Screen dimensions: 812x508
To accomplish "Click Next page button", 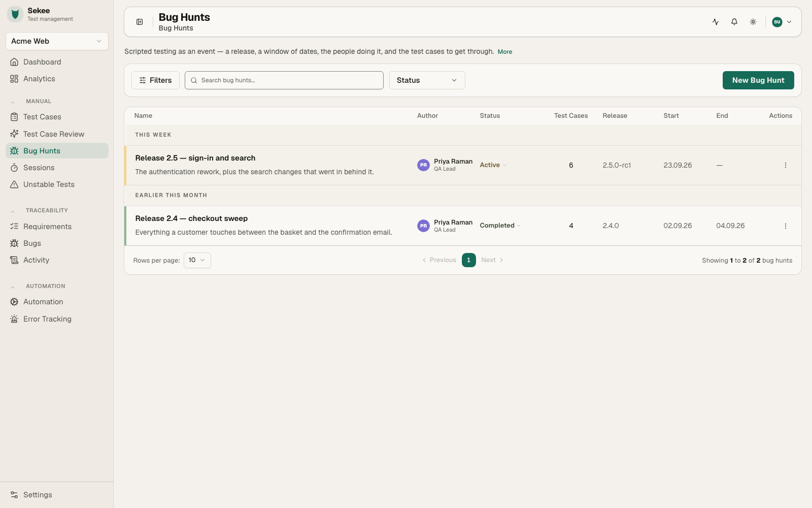I will click(492, 260).
